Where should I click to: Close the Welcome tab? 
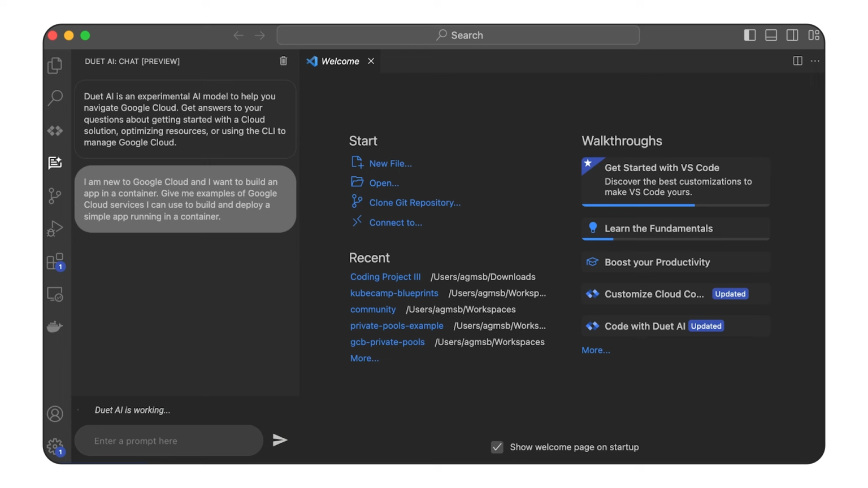coord(371,61)
